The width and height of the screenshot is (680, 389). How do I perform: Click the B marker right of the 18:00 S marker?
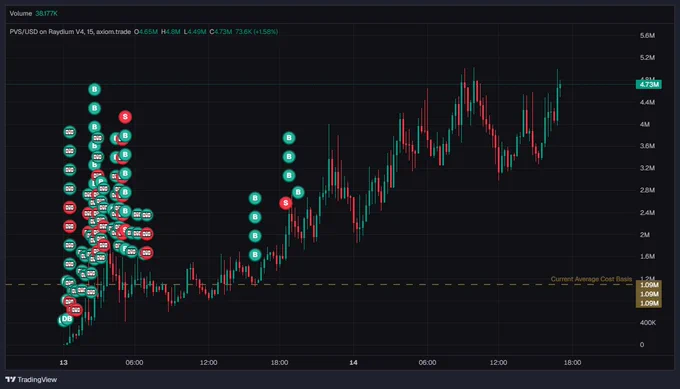click(298, 192)
